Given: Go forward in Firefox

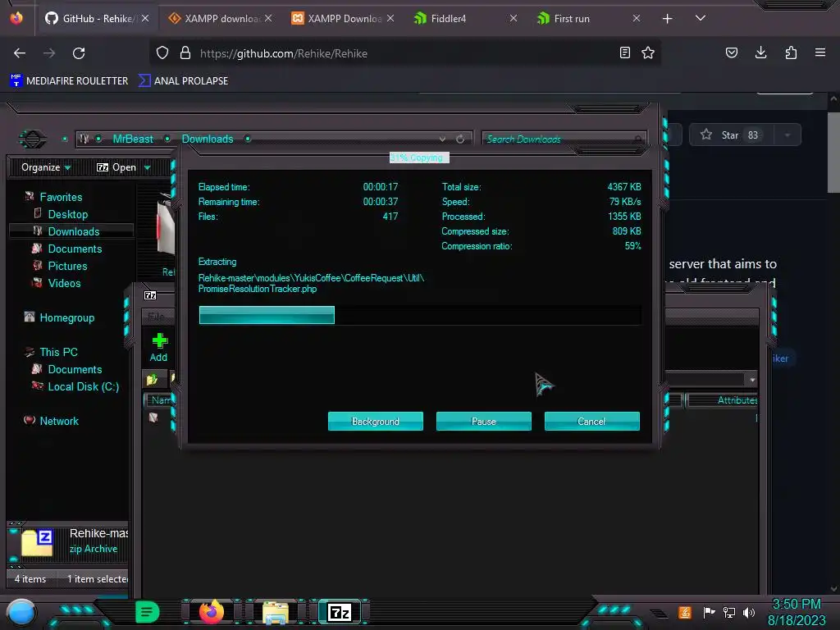Looking at the screenshot, I should tap(49, 53).
